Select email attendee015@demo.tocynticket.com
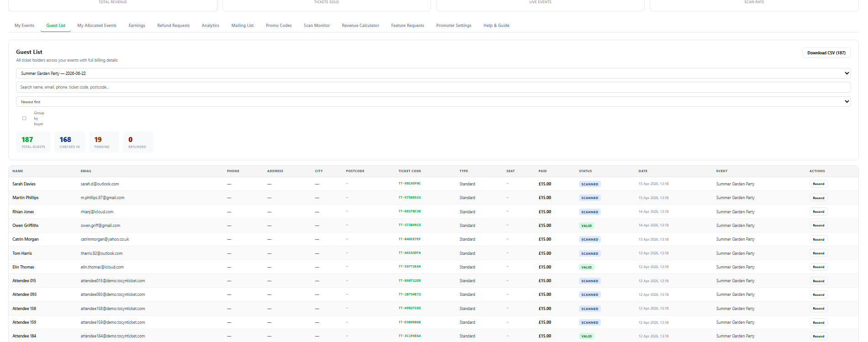Viewport: 868px width, 342px height. [x=113, y=281]
